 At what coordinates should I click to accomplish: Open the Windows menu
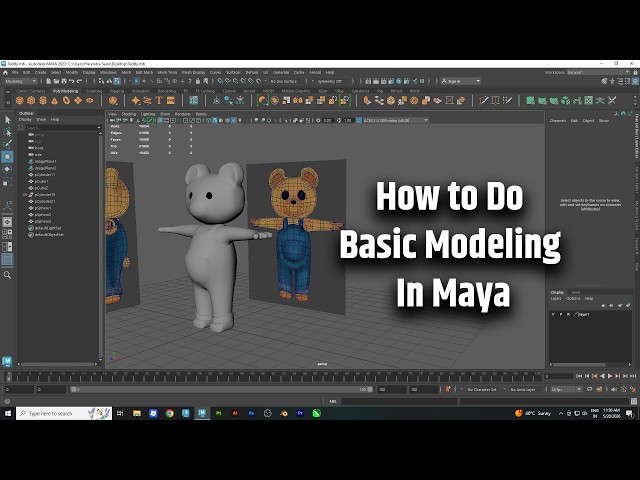coord(108,72)
